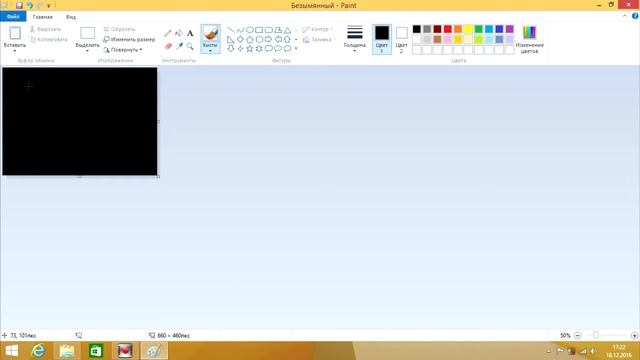Open Paint Help question mark icon
Viewport: 640px width, 360px height.
pos(635,16)
